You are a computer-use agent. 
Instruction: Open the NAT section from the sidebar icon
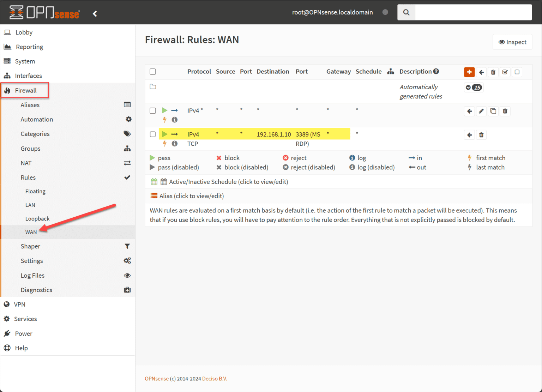127,163
